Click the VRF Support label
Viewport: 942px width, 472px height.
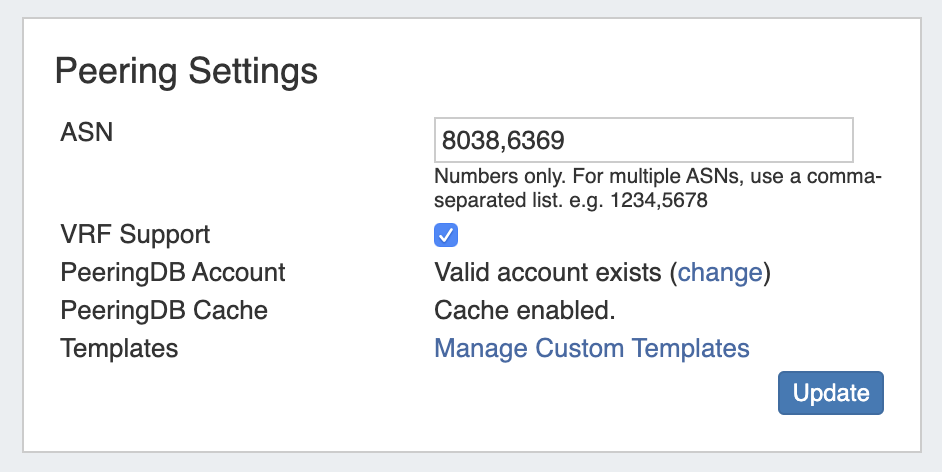(x=135, y=235)
